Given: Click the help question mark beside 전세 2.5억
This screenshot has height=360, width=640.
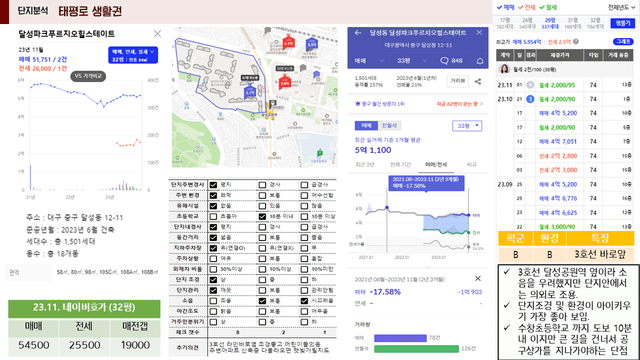Looking at the screenshot, I should pyautogui.click(x=576, y=42).
